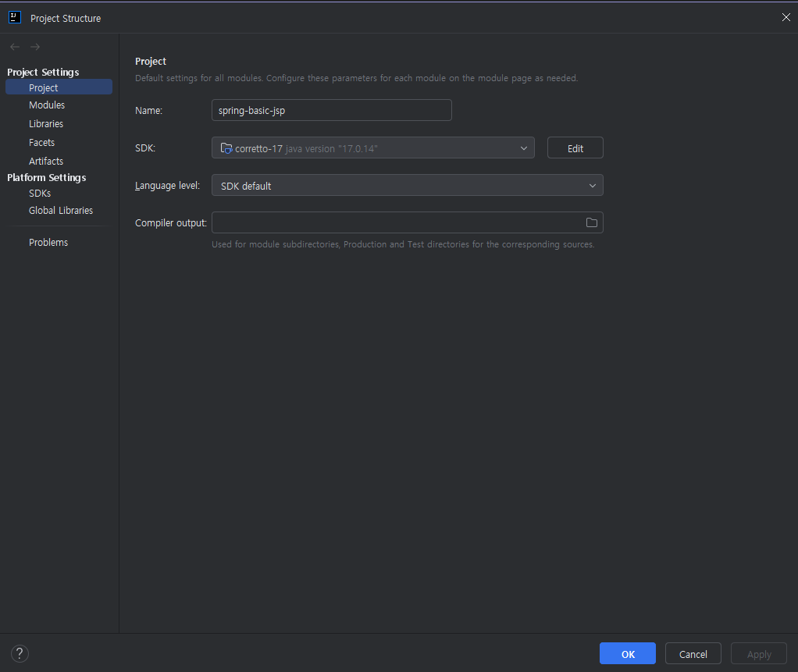Open the Libraries settings page
798x672 pixels.
[46, 123]
